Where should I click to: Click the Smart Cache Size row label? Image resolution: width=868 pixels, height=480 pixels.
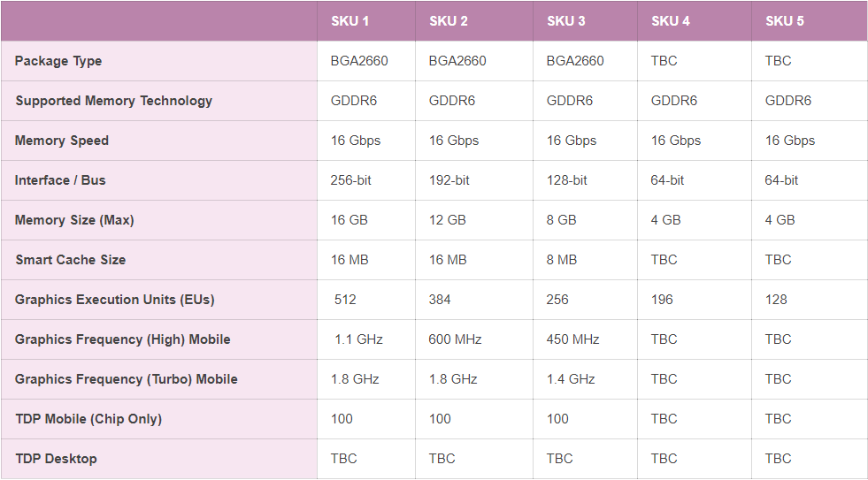click(x=70, y=260)
